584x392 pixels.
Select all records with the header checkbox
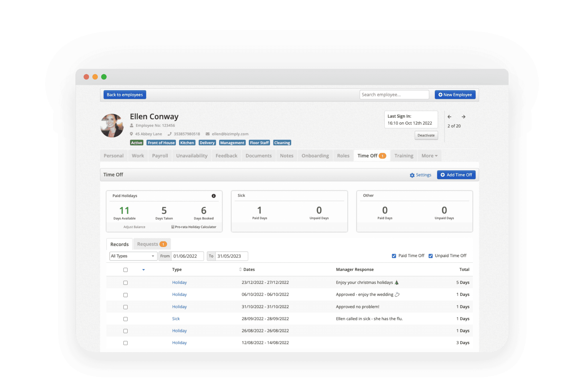[x=125, y=269]
